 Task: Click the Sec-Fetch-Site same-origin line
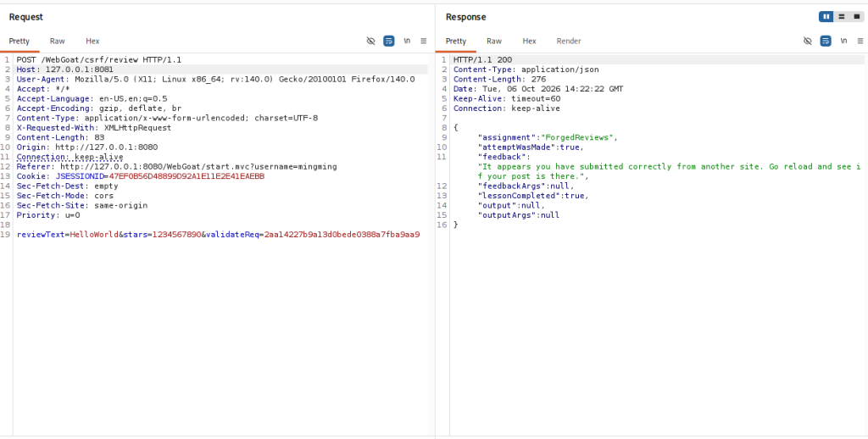pyautogui.click(x=82, y=205)
